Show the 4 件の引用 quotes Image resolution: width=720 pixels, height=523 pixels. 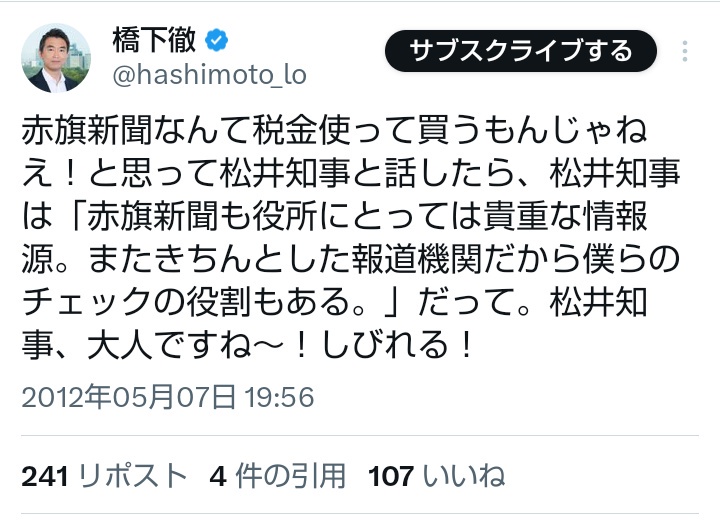coord(278,475)
